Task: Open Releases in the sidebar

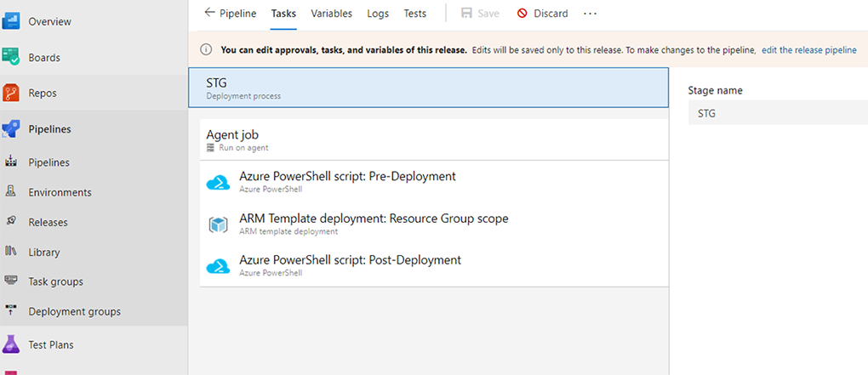Action: 49,222
